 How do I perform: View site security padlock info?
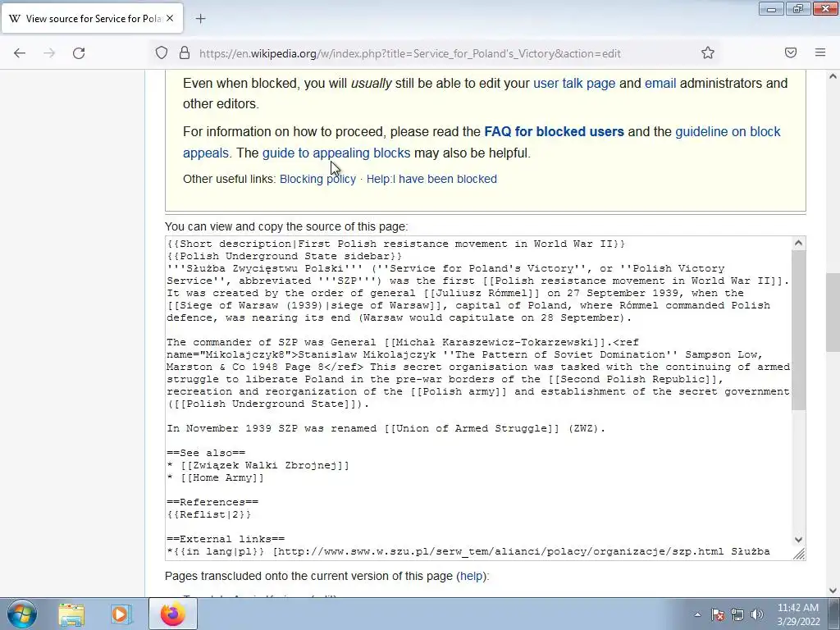pyautogui.click(x=185, y=53)
